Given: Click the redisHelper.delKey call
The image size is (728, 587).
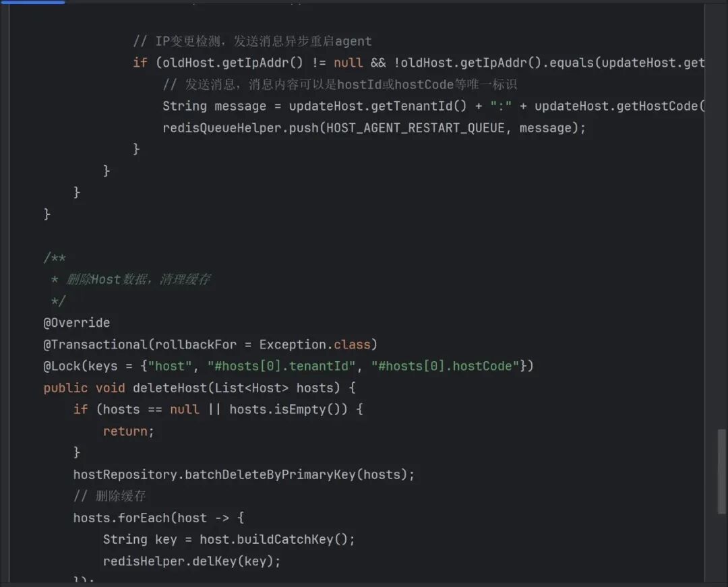Looking at the screenshot, I should coord(191,561).
